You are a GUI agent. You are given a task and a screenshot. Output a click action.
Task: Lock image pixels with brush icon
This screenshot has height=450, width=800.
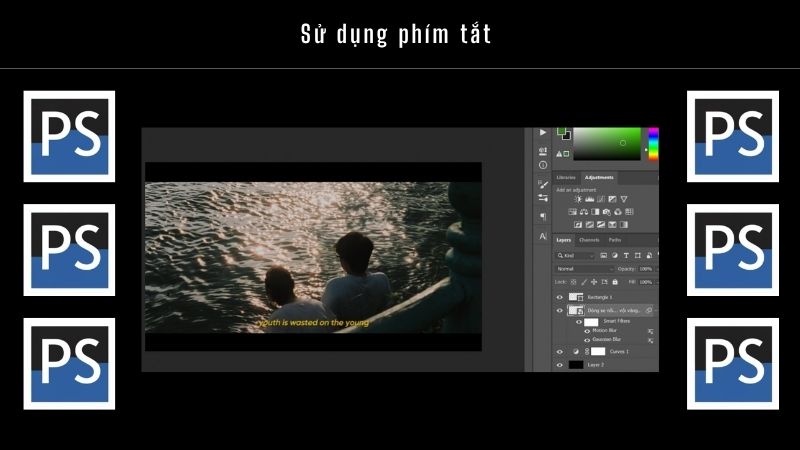point(584,282)
